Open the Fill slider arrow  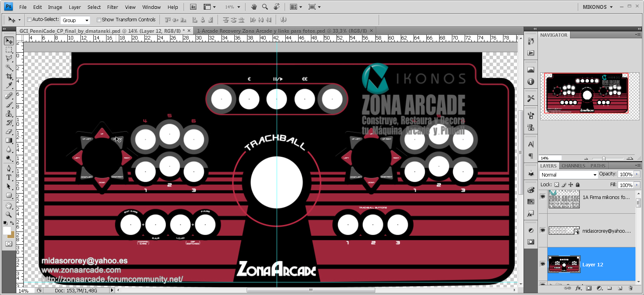coord(637,185)
